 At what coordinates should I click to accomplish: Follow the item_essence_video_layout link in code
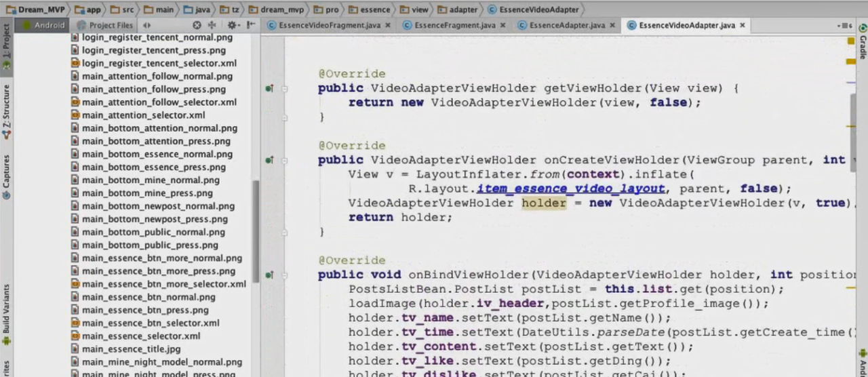coord(570,188)
